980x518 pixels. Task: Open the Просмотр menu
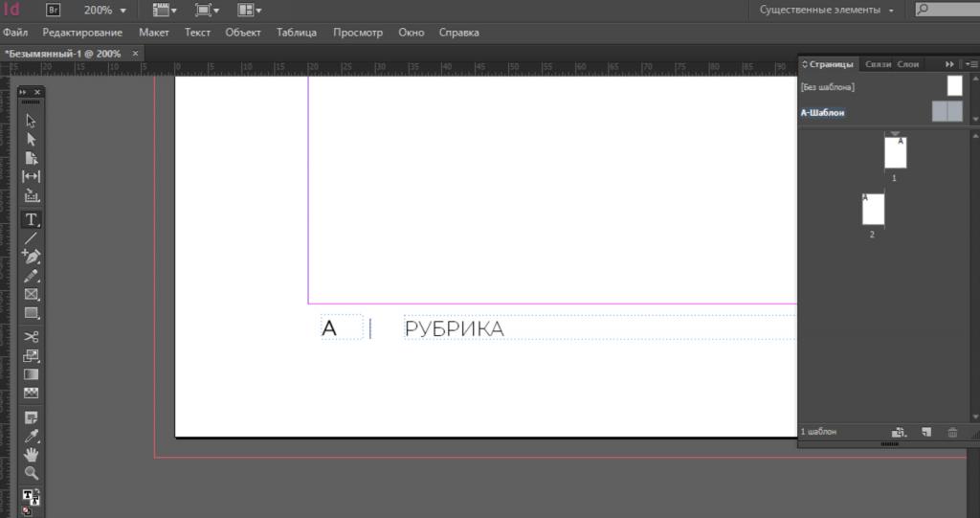[357, 33]
